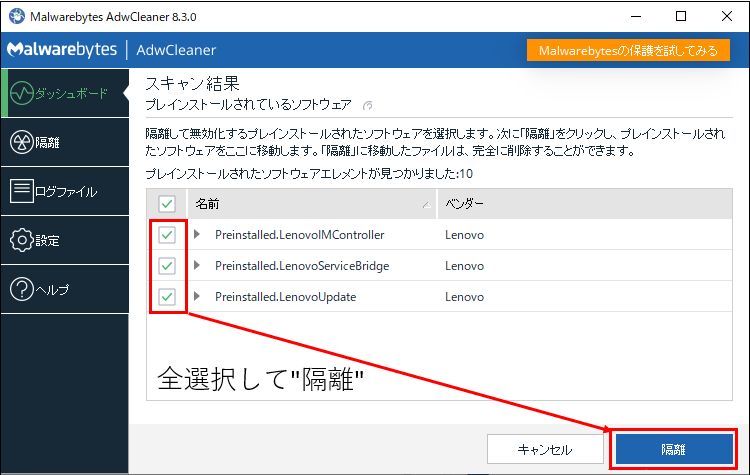Click the Lenovo vendor cell in LenovoServiceBridge row

click(x=464, y=266)
